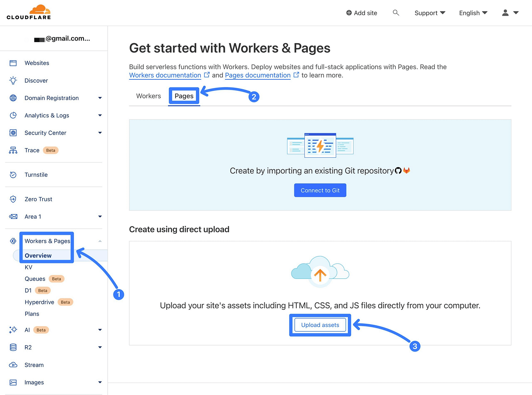
Task: Click the Add site link
Action: click(362, 13)
